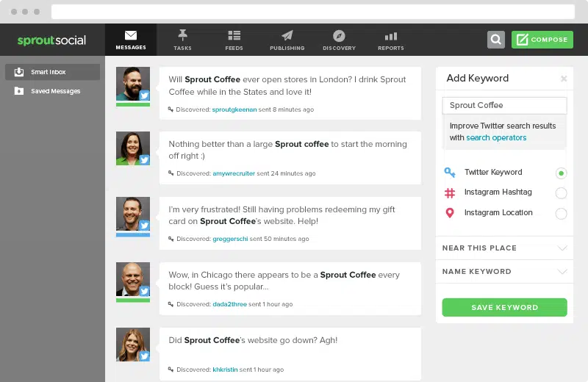Open the Tasks pin icon
The image size is (588, 382).
(182, 36)
